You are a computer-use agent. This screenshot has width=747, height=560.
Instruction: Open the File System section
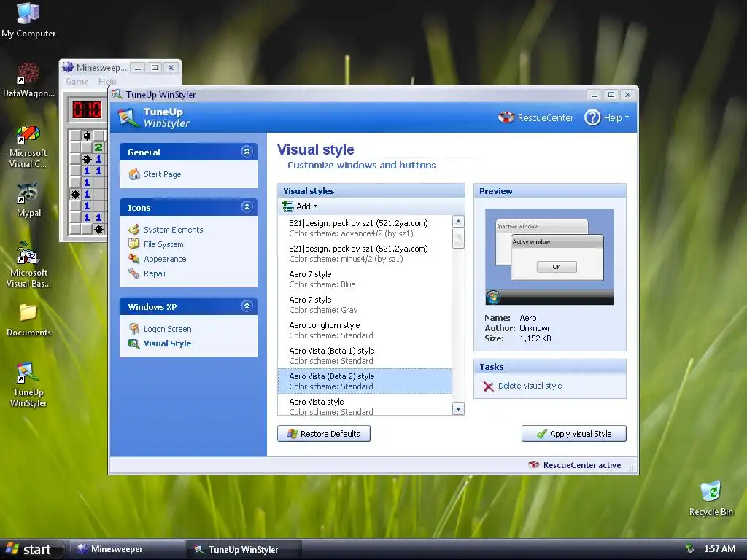[163, 244]
